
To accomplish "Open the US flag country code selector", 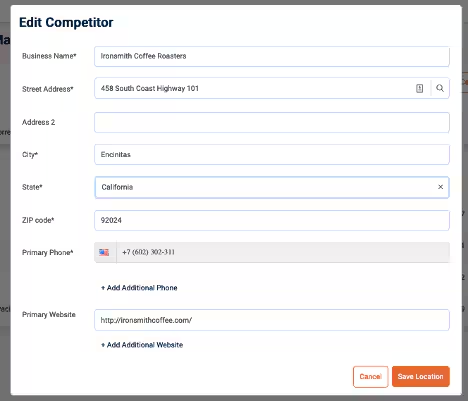I will tap(105, 252).
